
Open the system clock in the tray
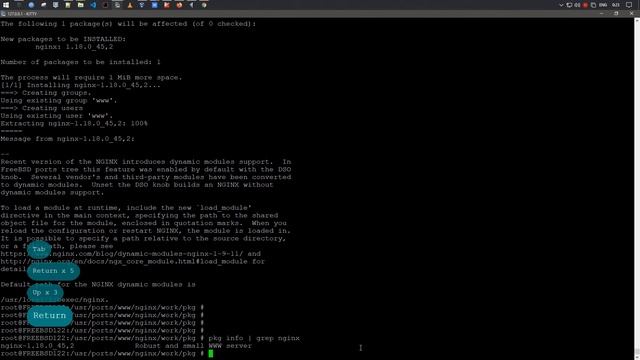pos(616,5)
